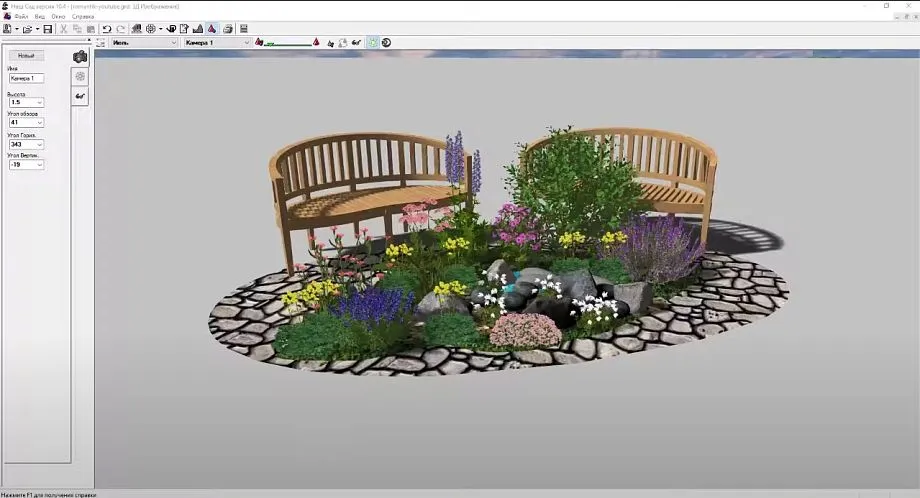This screenshot has height=498, width=920.
Task: Toggle the glasses view mode in toolbar
Action: pyautogui.click(x=356, y=43)
